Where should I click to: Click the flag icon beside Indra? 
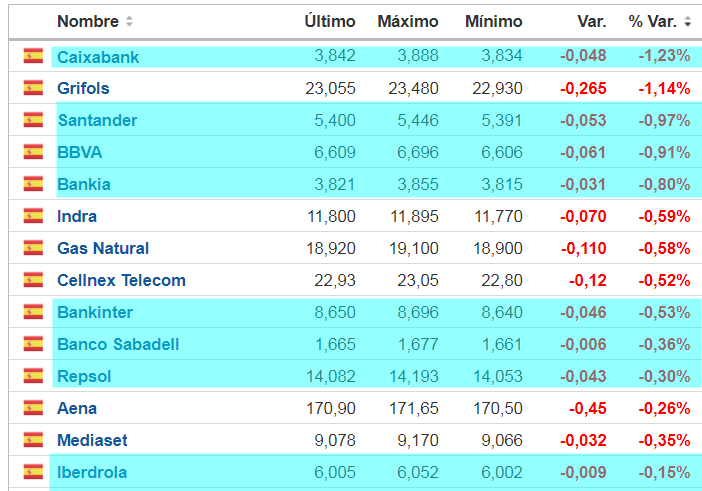click(x=34, y=216)
